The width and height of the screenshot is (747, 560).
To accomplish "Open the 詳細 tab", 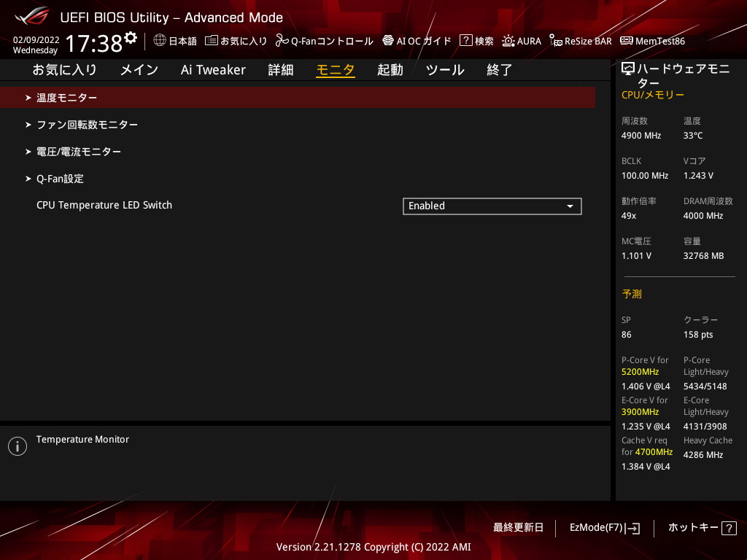I will point(281,70).
